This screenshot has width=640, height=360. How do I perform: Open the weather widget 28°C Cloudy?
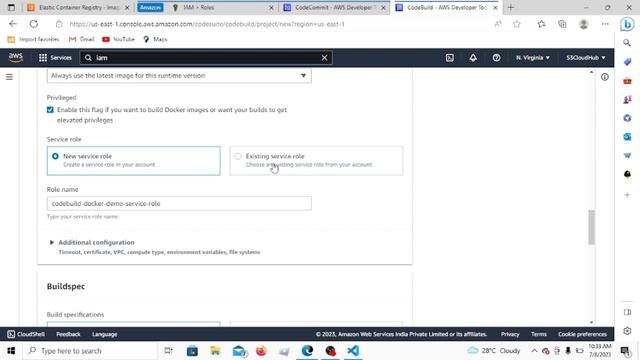[x=494, y=351]
